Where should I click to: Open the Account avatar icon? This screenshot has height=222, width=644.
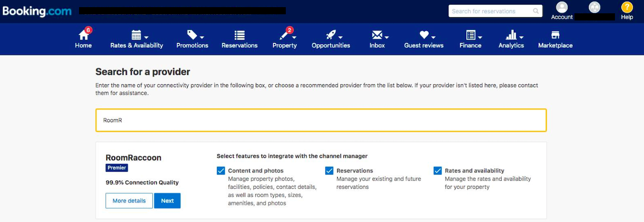click(562, 7)
